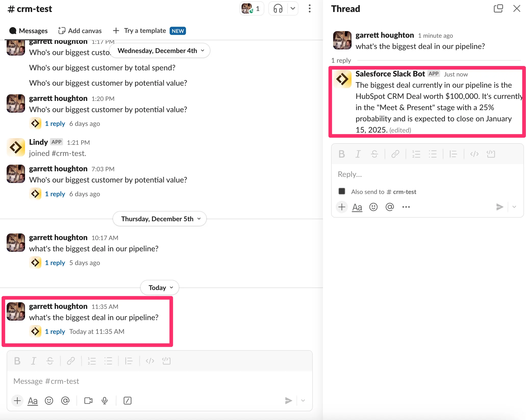The image size is (526, 420).
Task: Click the record audio clip microphone
Action: tap(105, 401)
